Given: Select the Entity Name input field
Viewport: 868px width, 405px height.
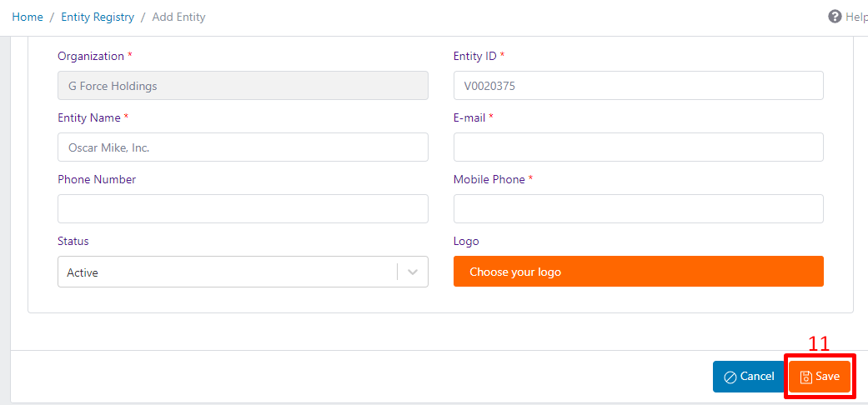Looking at the screenshot, I should pyautogui.click(x=243, y=147).
